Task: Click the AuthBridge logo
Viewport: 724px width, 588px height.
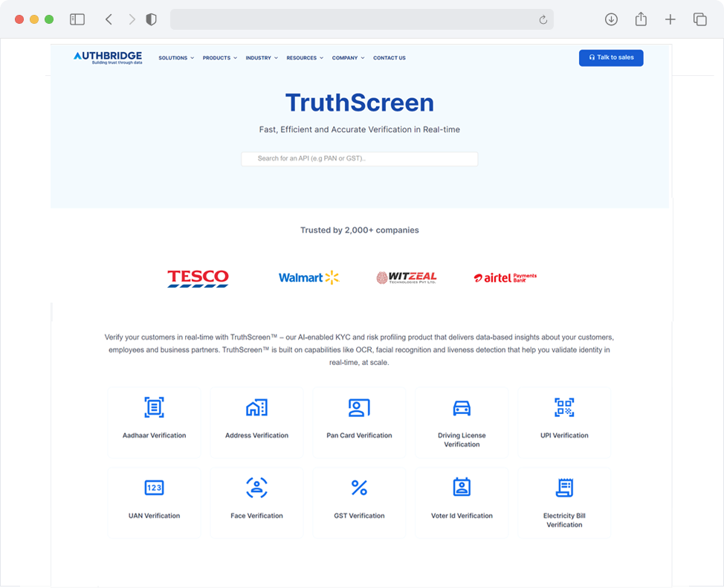Action: (107, 57)
